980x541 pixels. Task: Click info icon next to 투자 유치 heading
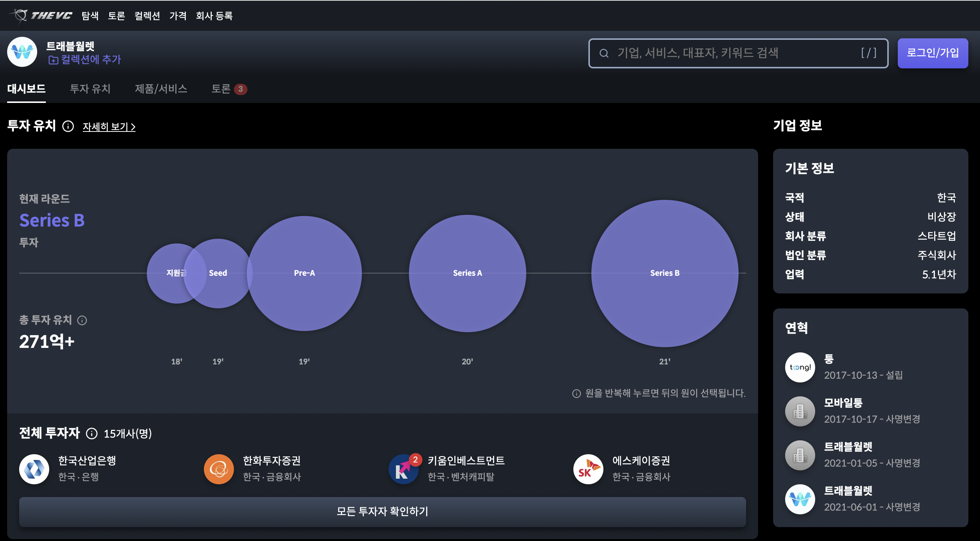[x=68, y=126]
